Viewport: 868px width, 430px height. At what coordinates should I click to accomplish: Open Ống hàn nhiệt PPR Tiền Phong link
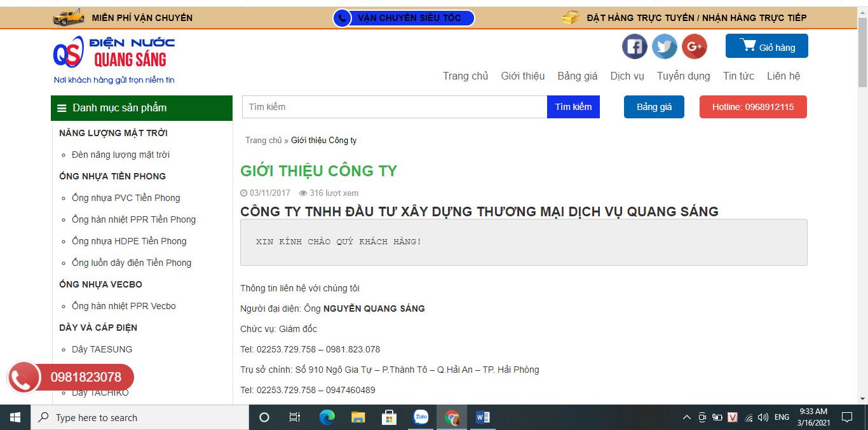click(x=133, y=219)
